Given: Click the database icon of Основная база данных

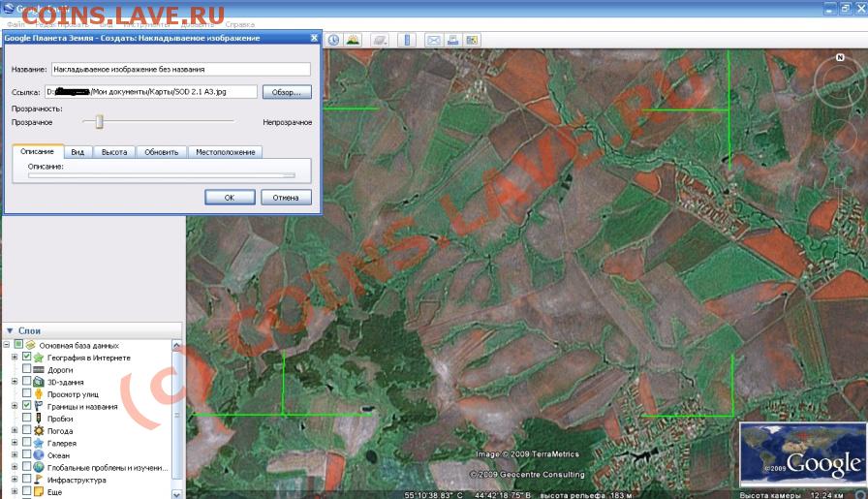Looking at the screenshot, I should point(30,345).
